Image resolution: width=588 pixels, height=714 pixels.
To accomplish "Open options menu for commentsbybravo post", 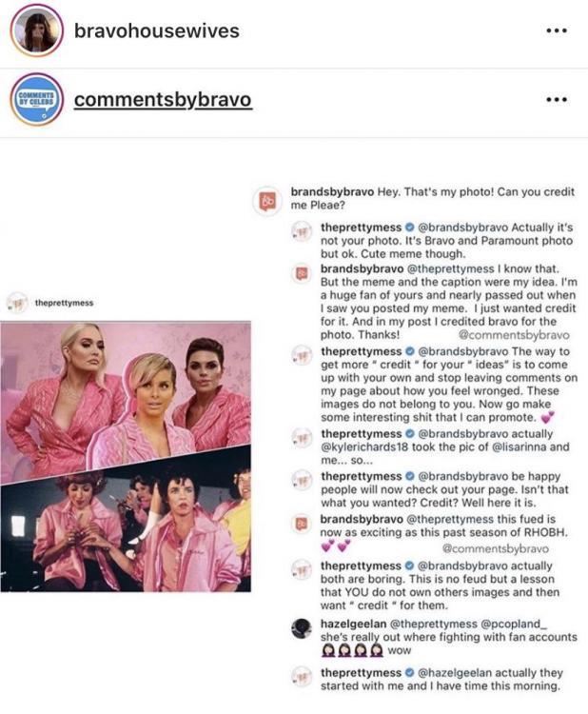I will [557, 99].
